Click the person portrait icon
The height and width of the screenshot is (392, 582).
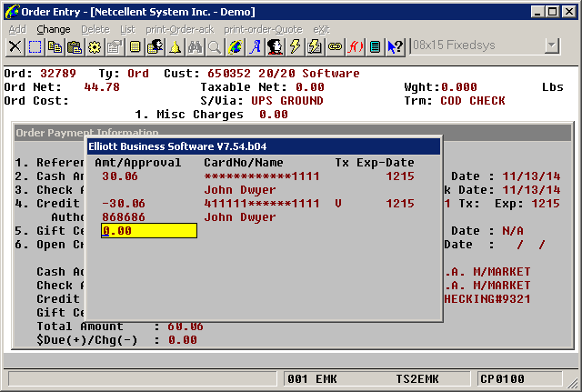tap(275, 47)
